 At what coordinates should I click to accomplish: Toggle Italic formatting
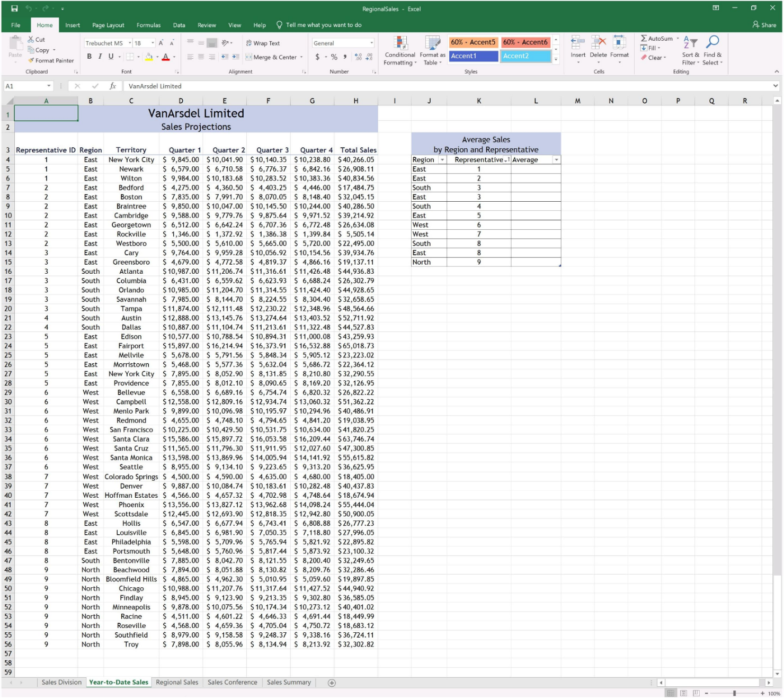[100, 57]
